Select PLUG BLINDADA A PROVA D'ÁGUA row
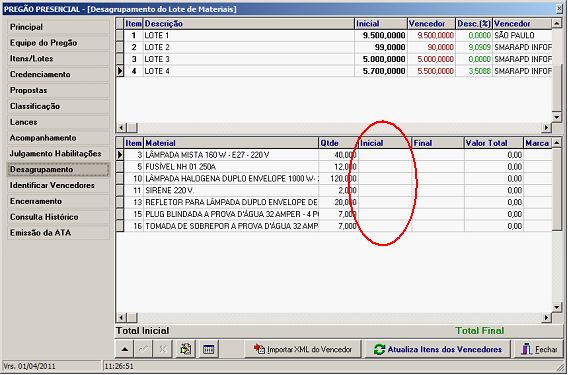Viewport: 568px width, 375px height. pyautogui.click(x=333, y=214)
